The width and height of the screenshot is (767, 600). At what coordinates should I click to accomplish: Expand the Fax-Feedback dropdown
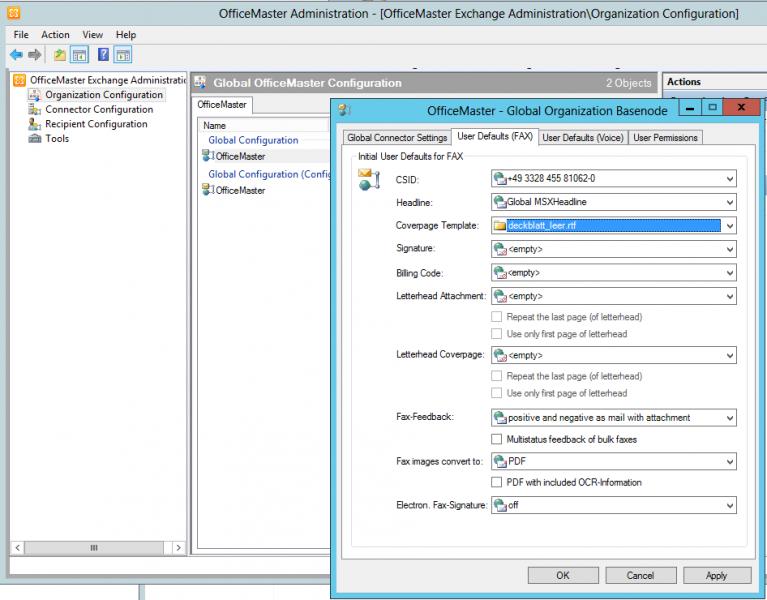click(x=729, y=418)
